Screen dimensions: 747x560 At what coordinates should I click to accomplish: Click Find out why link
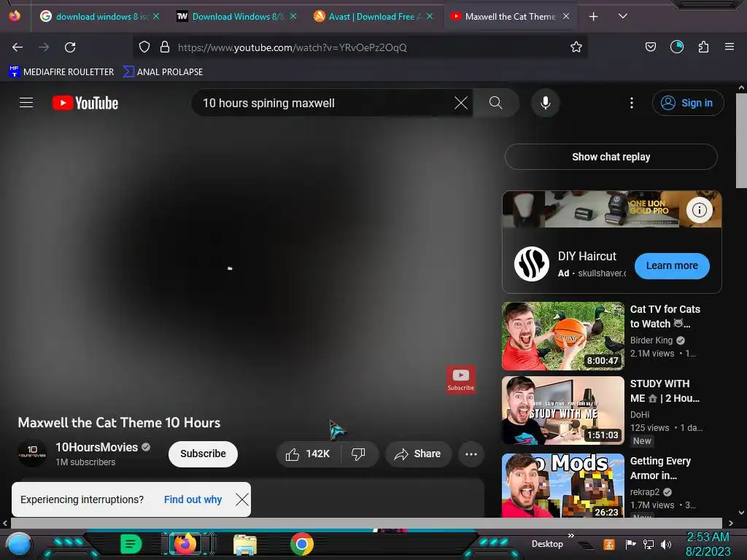[193, 499]
